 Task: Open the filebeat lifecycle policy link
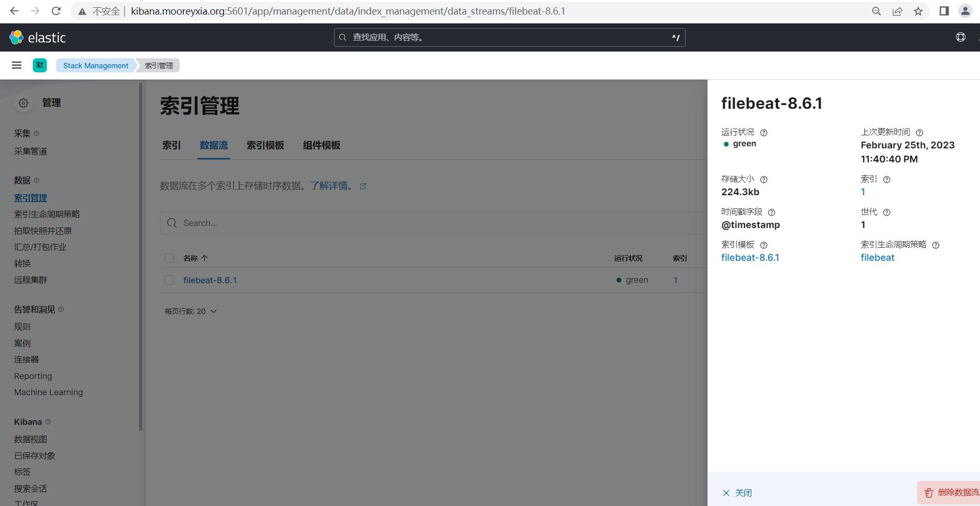877,258
